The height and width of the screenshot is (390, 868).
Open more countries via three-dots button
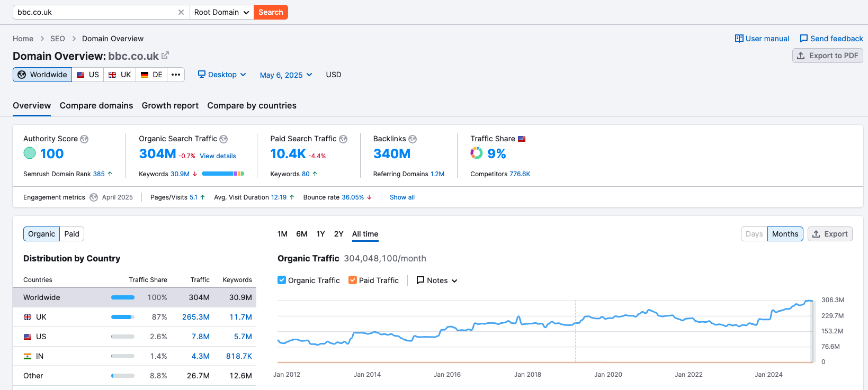point(176,75)
